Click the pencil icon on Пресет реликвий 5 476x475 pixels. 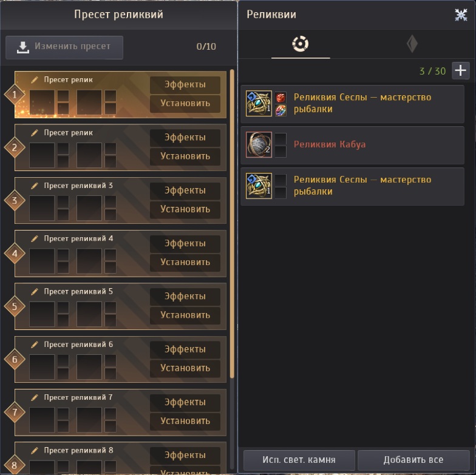pos(35,291)
